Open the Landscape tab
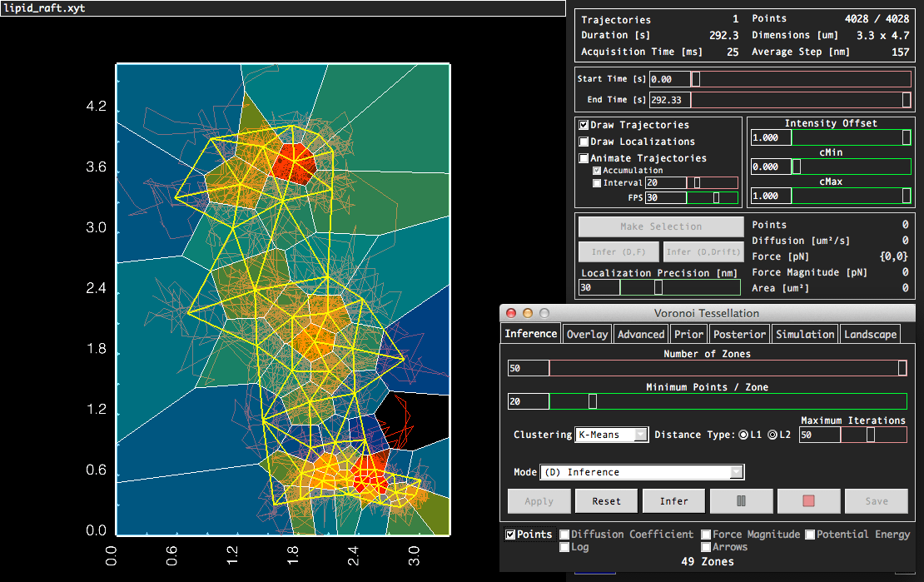Screen dimensions: 924x582 (x=870, y=334)
